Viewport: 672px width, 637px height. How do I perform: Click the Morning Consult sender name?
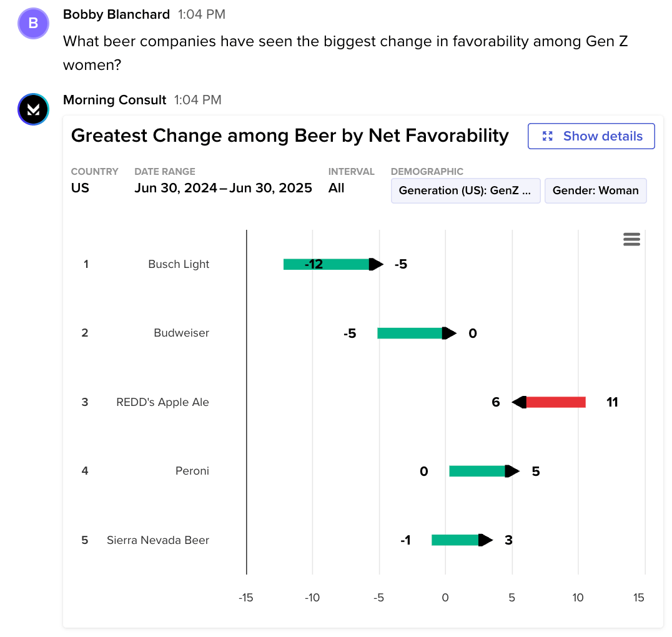coord(114,100)
